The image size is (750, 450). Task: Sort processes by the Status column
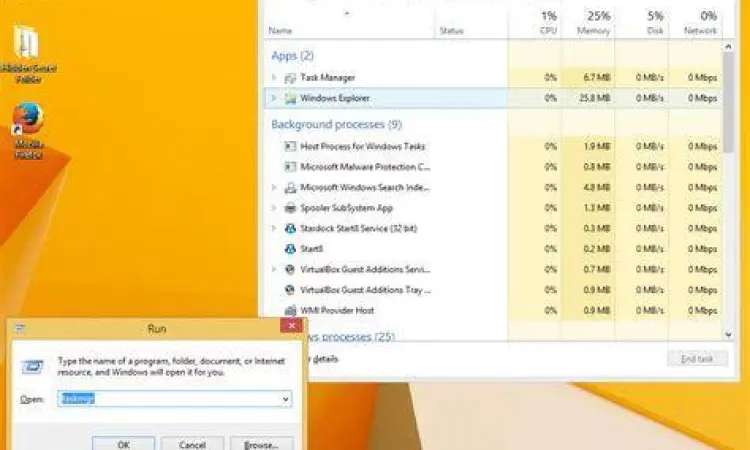pos(452,31)
